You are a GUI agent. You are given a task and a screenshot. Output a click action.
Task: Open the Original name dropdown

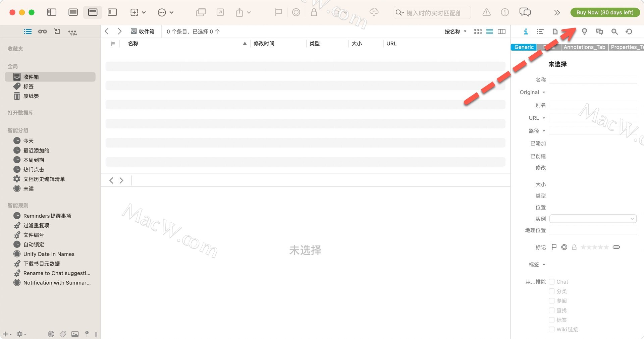532,92
